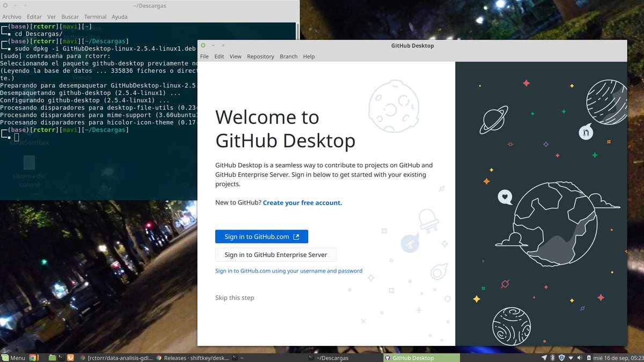This screenshot has height=362, width=644.
Task: Open Edit menu in GitHub Desktop
Action: coord(219,56)
